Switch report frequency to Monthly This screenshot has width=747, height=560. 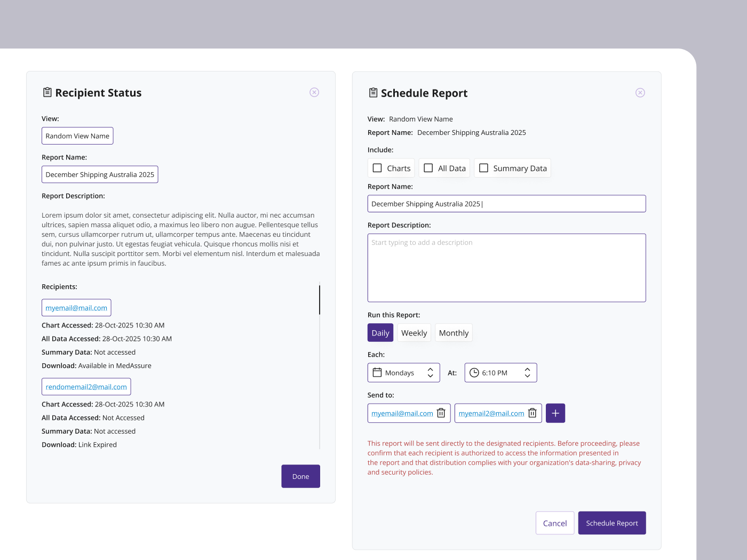[454, 333]
